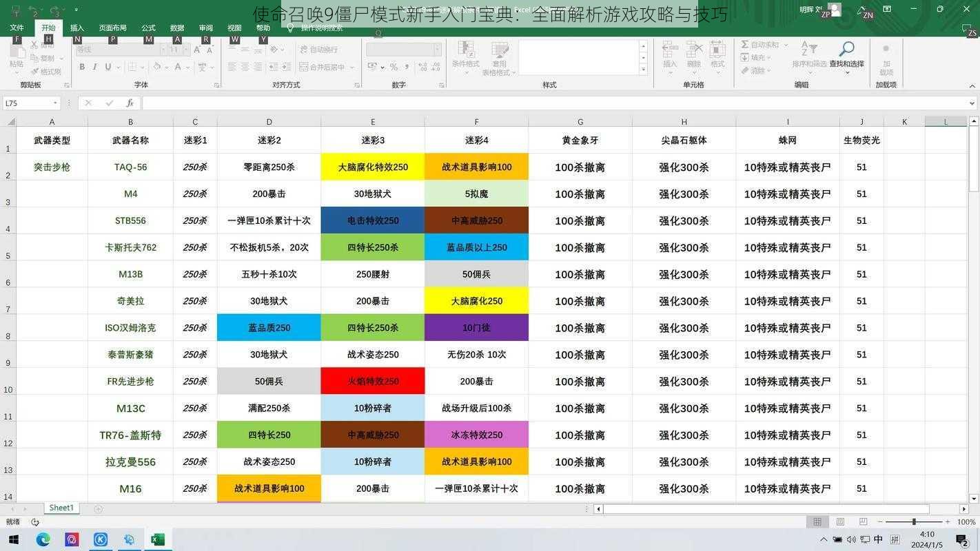This screenshot has height=551, width=980.
Task: Center text horizontally
Action: click(245, 67)
